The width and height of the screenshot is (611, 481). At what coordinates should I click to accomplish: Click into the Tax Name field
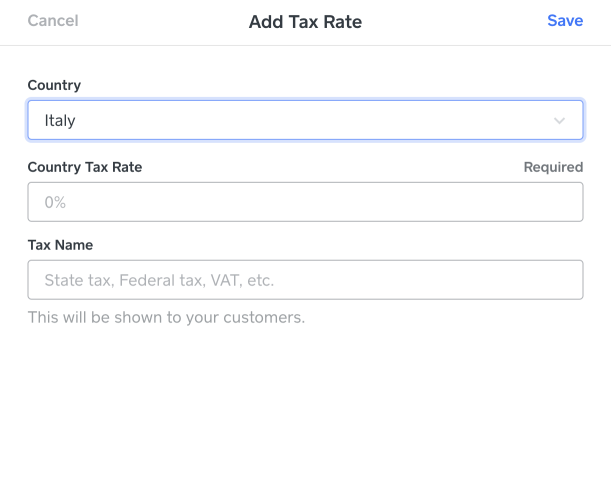(305, 280)
